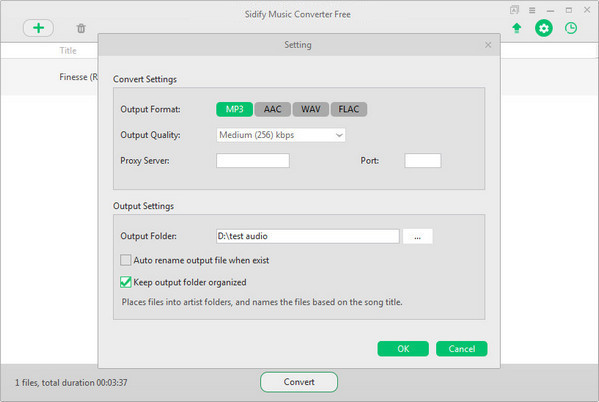Screen dimensions: 599x402
Task: Select FLAC output format
Action: click(x=349, y=109)
